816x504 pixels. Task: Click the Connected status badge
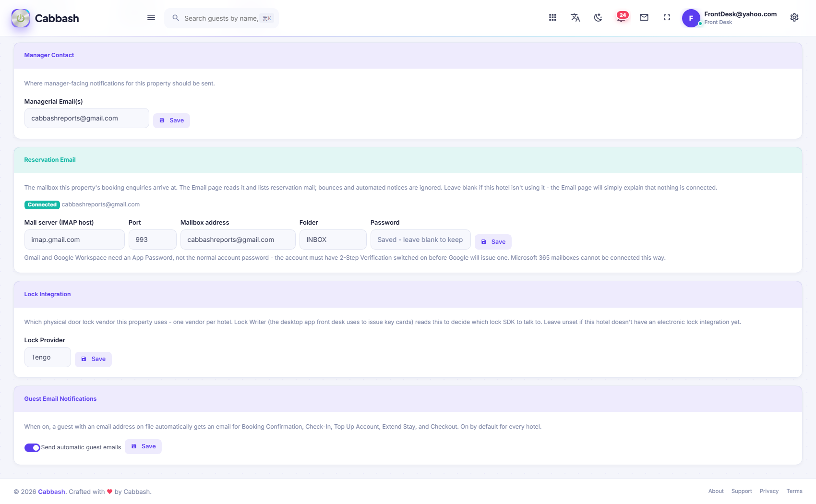pyautogui.click(x=42, y=204)
